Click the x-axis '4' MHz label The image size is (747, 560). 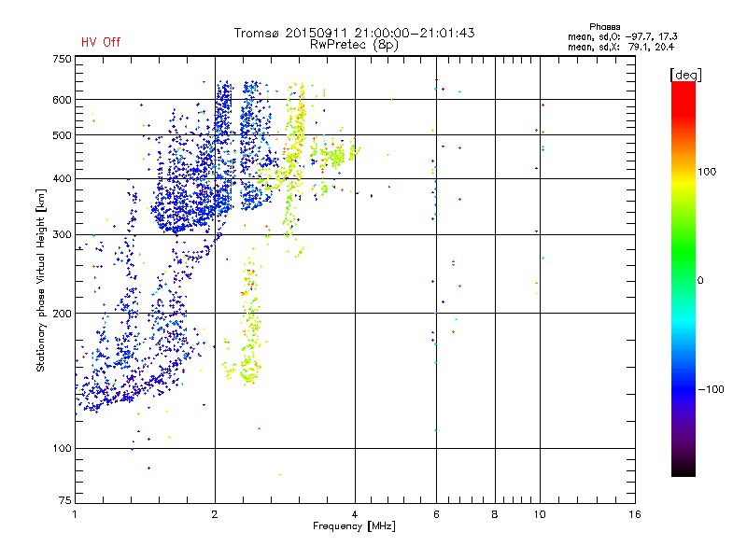(355, 515)
